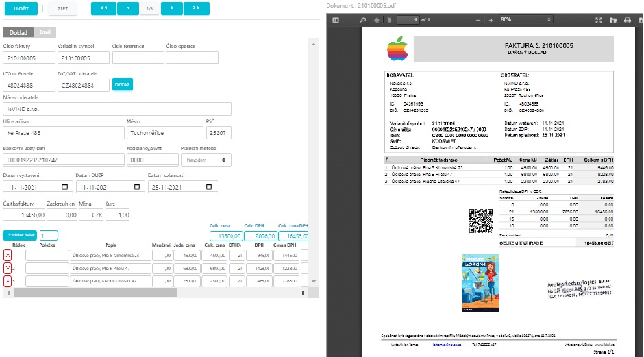Delete invoice row 1 with red X
The width and height of the screenshot is (644, 357).
8,255
